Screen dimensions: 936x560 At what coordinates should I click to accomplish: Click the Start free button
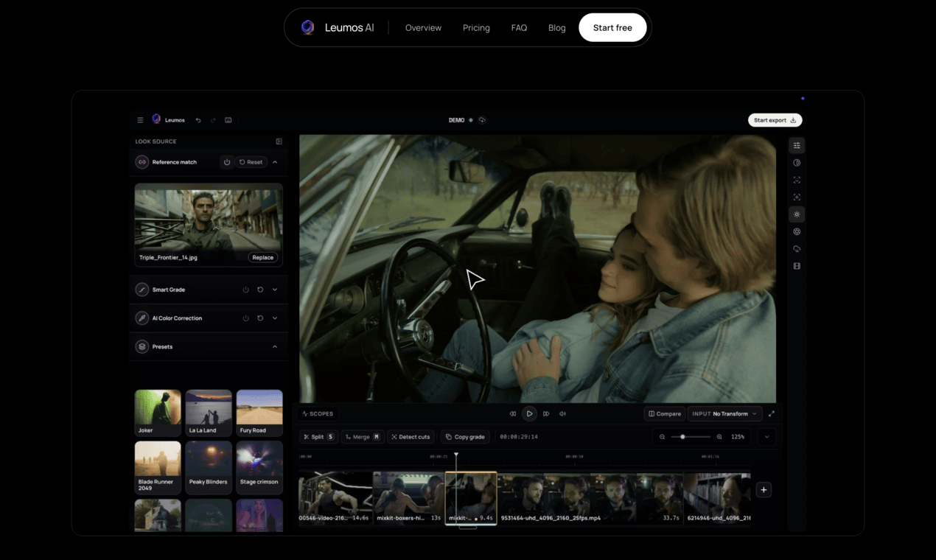pyautogui.click(x=612, y=27)
